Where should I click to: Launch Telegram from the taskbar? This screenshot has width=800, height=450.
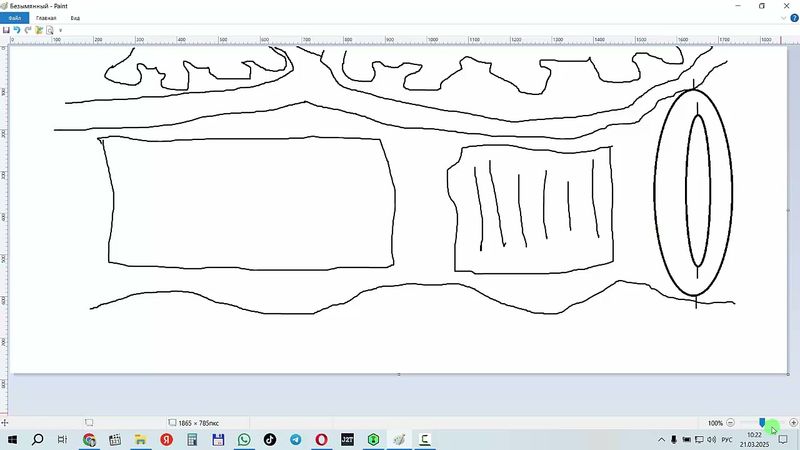pos(296,439)
